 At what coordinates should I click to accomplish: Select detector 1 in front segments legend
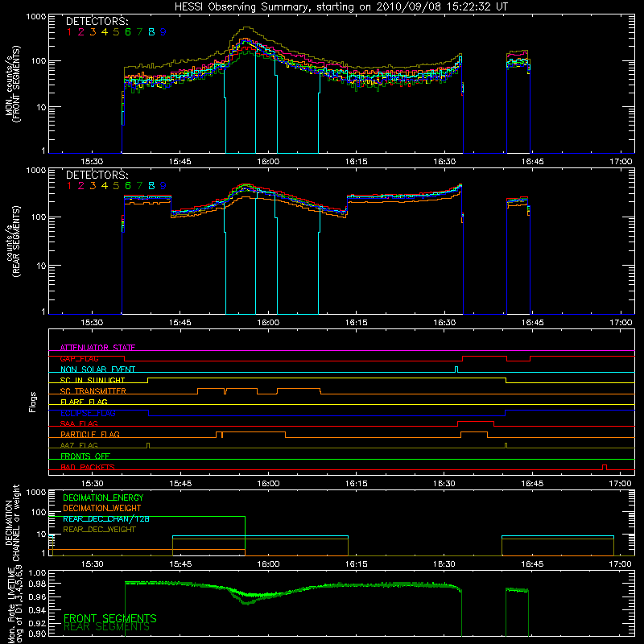69,32
